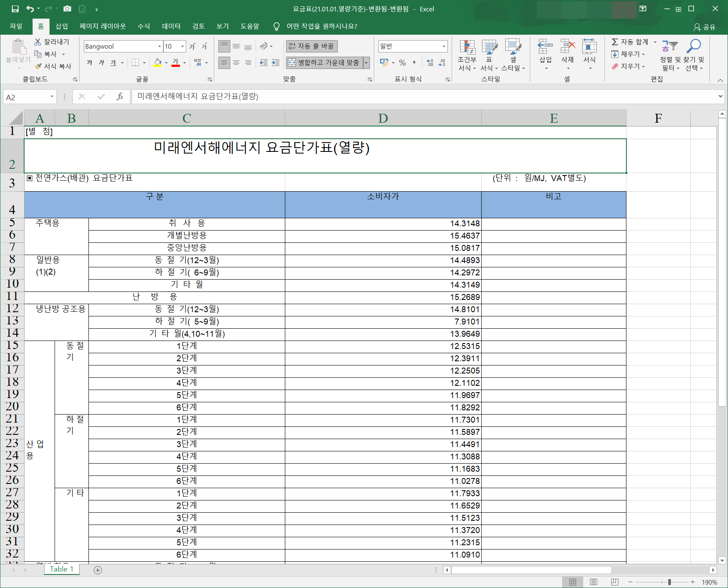Toggle underline formatting

pos(113,63)
